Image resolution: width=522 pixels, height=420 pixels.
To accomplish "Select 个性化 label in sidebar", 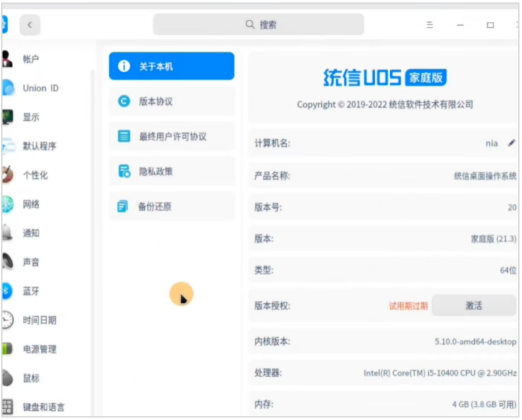I will (35, 175).
